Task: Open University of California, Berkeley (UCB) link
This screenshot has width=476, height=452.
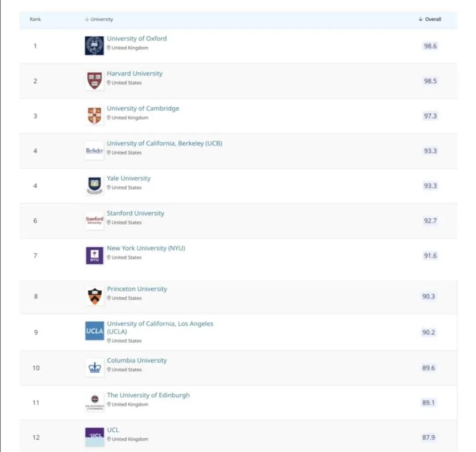Action: (164, 144)
